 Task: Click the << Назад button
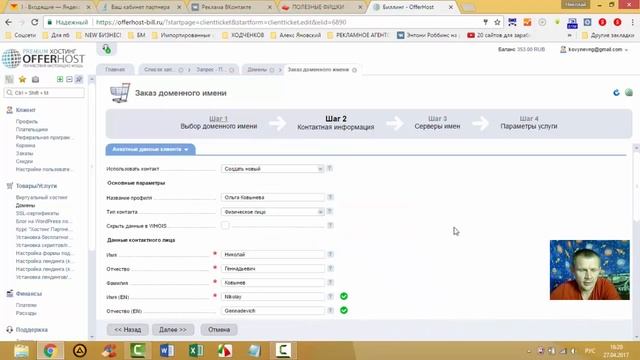pos(127,329)
